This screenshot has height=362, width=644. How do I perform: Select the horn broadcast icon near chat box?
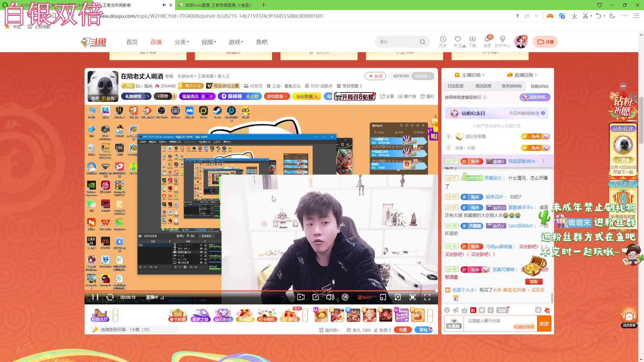456,310
